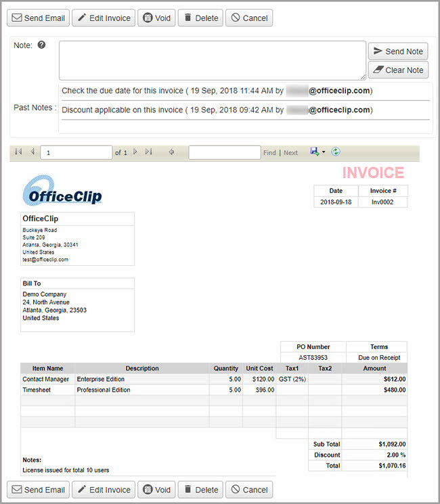
Task: Jump to last report page
Action: [x=148, y=152]
